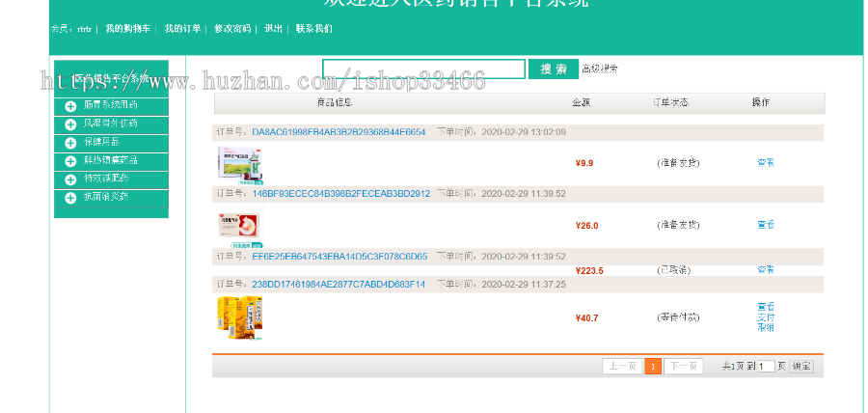
Task: Expand the 抗菌消炎药 category plus icon
Action: click(x=70, y=198)
